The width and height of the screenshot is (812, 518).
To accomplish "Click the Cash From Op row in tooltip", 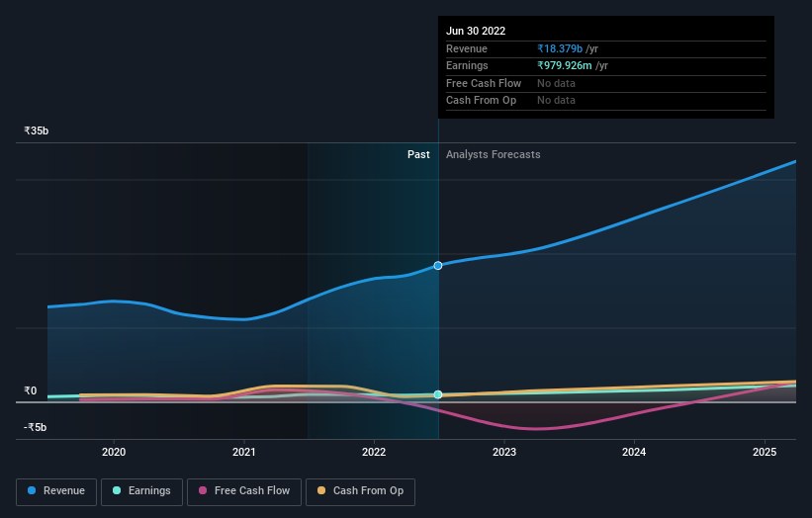I will [606, 101].
